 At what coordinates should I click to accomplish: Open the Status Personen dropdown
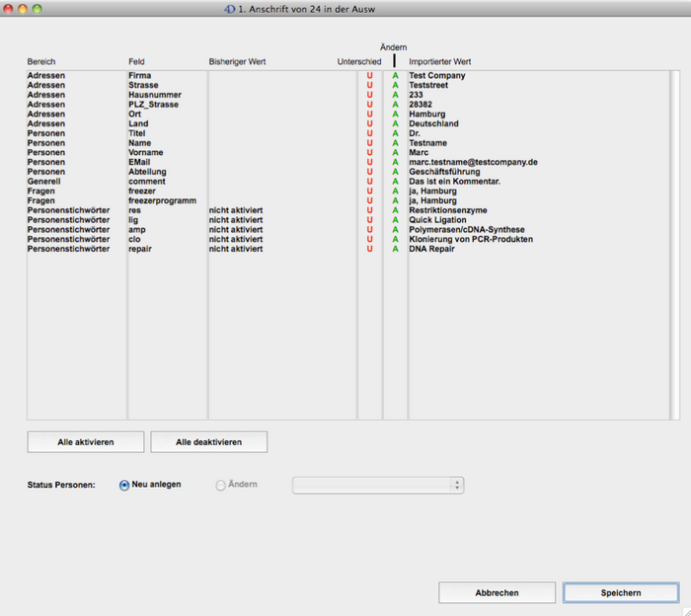[378, 485]
